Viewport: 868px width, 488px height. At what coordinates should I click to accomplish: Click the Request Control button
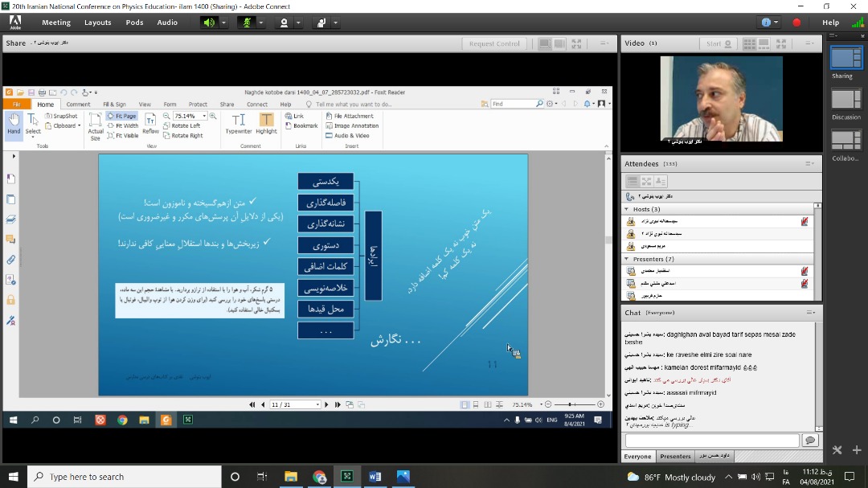coord(494,43)
